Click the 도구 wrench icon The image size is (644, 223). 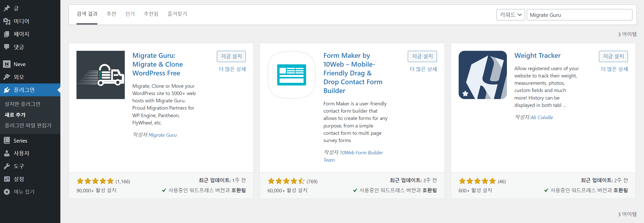pos(7,166)
